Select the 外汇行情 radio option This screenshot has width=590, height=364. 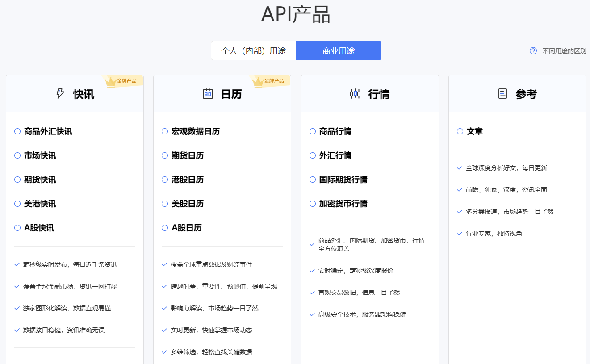pyautogui.click(x=313, y=155)
